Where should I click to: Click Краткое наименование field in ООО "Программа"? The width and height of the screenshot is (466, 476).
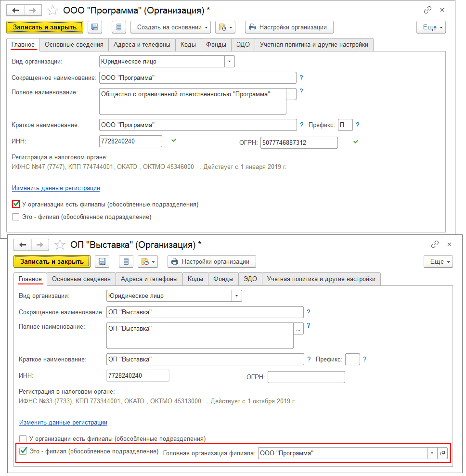coord(198,125)
